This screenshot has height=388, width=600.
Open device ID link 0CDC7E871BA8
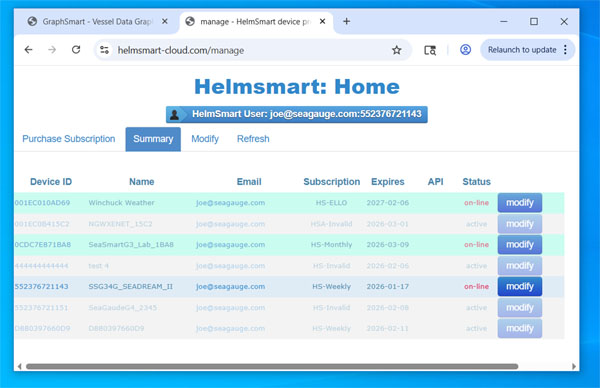(x=42, y=245)
